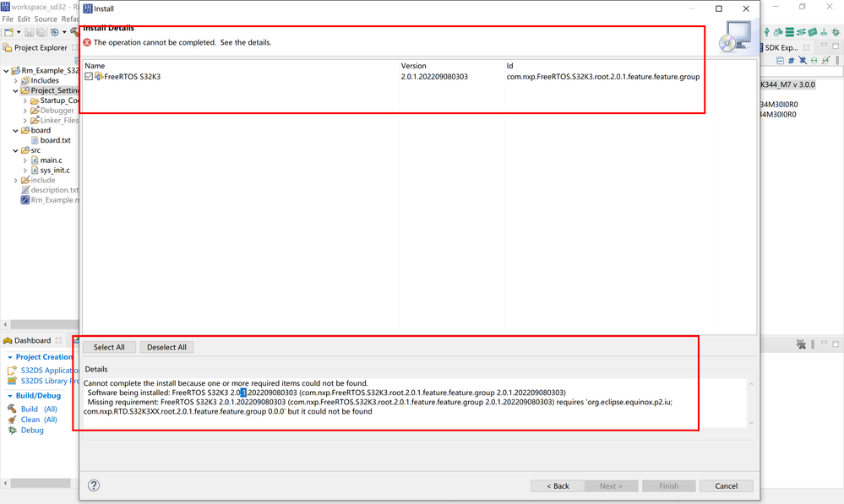
Task: Collapse the Project_Settings folder
Action: point(15,90)
